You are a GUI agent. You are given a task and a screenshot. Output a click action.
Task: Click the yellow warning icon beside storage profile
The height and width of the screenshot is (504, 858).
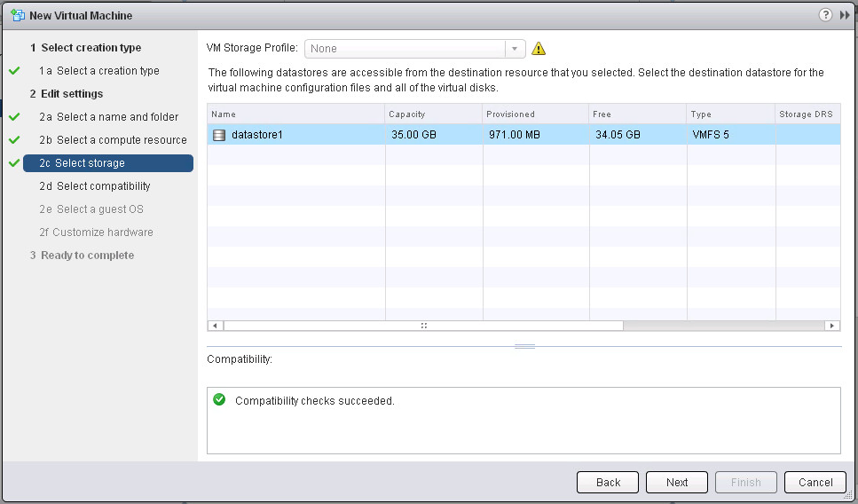[539, 49]
